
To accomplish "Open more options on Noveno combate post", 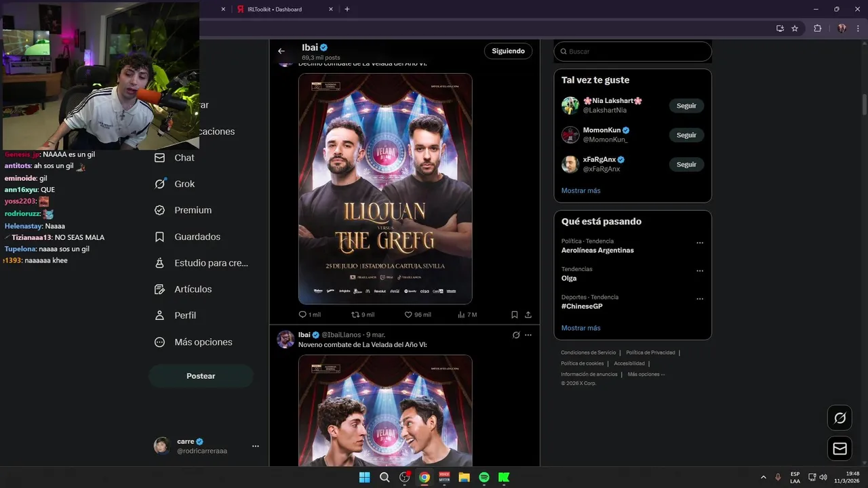I will (528, 335).
